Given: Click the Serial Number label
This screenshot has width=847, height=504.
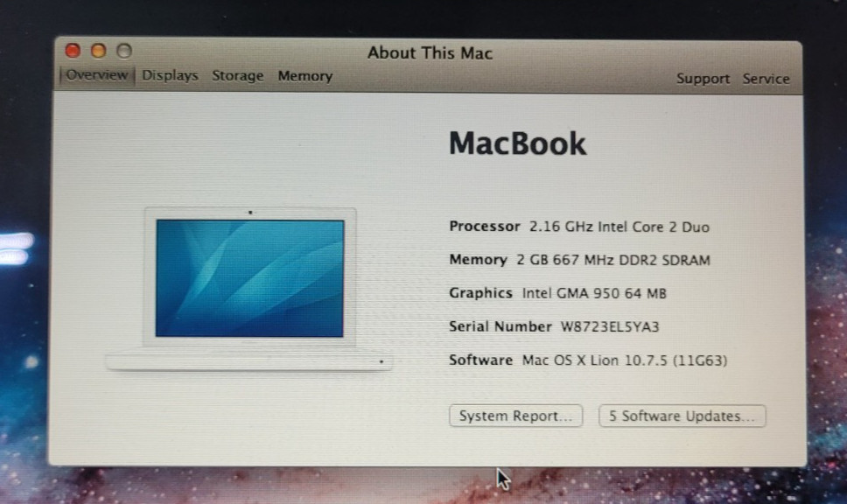Looking at the screenshot, I should click(x=500, y=327).
